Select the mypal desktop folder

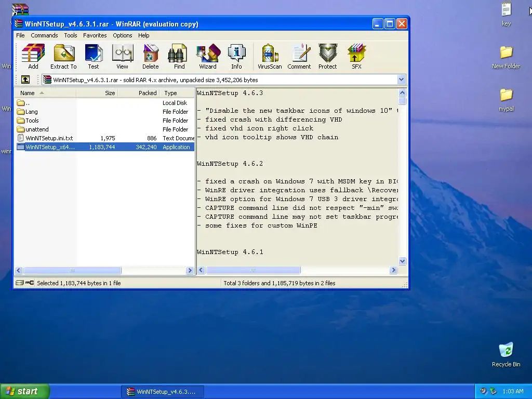click(x=506, y=100)
